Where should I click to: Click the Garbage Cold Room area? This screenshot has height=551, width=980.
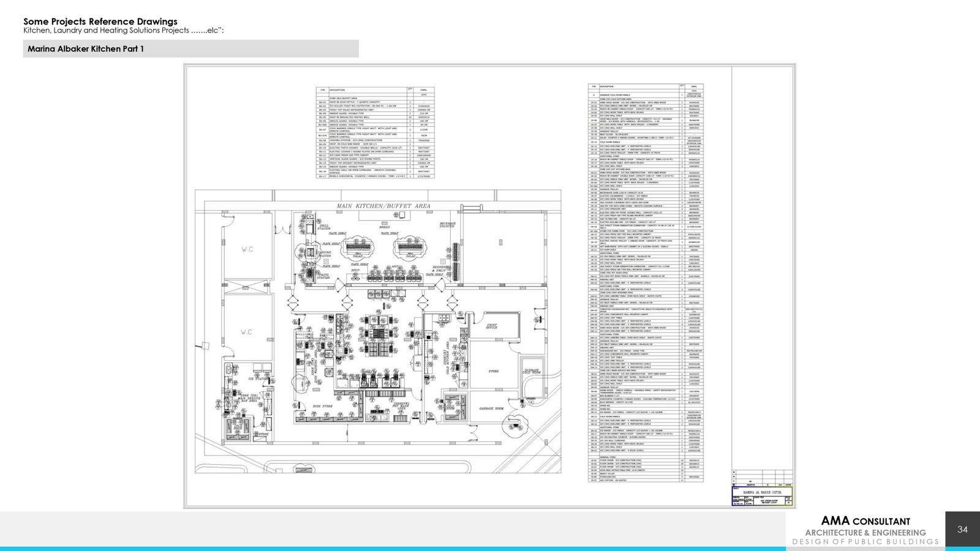click(x=531, y=371)
